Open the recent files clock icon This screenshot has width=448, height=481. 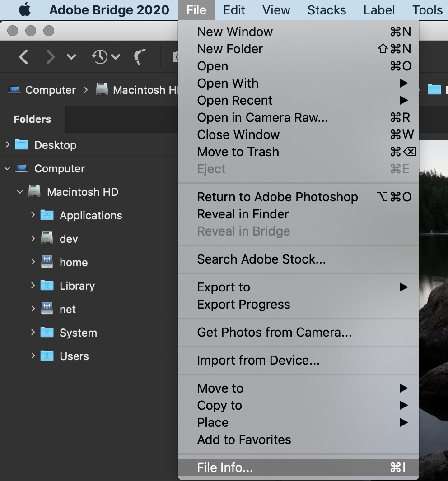coord(100,57)
